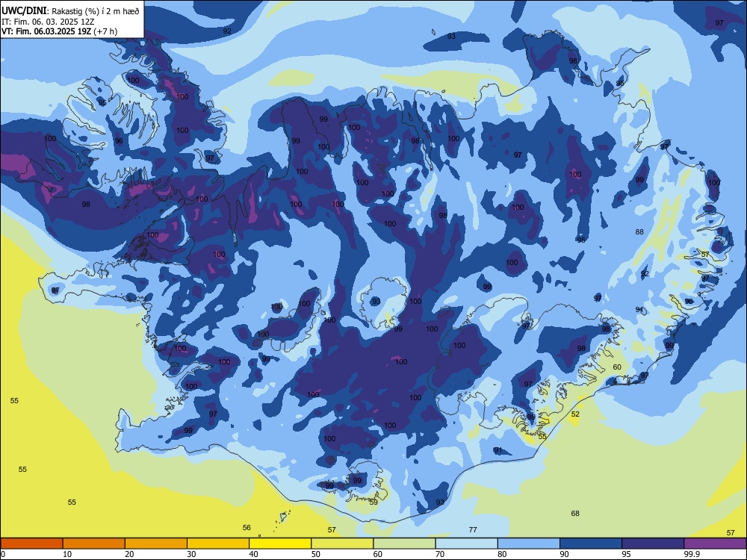
Task: Select the amber 30–40 legend swatch
Action: pyautogui.click(x=218, y=544)
